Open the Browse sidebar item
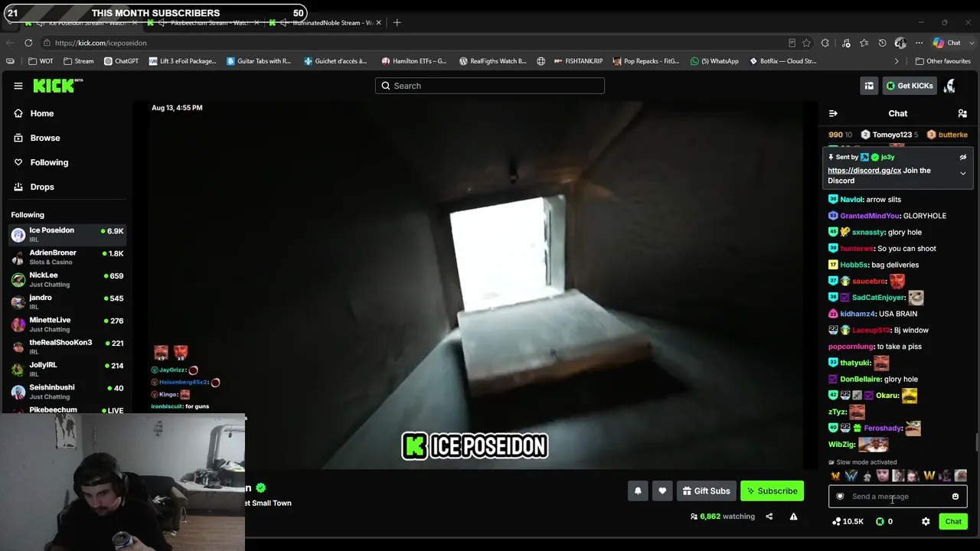 pyautogui.click(x=45, y=138)
